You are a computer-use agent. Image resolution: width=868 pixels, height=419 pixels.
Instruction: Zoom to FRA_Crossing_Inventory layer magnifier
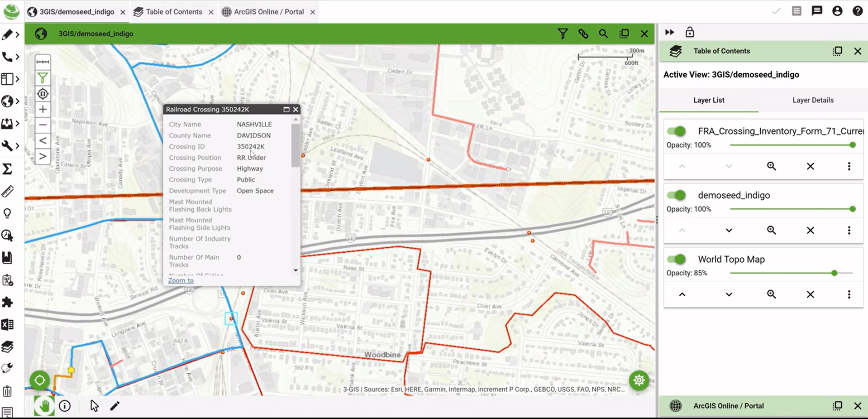click(x=772, y=166)
